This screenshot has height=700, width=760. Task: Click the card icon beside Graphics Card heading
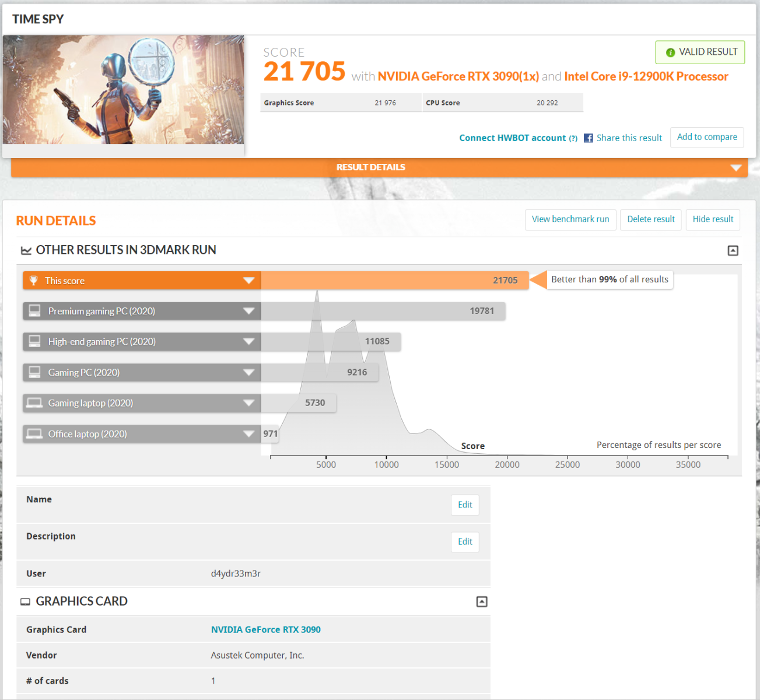pos(25,601)
